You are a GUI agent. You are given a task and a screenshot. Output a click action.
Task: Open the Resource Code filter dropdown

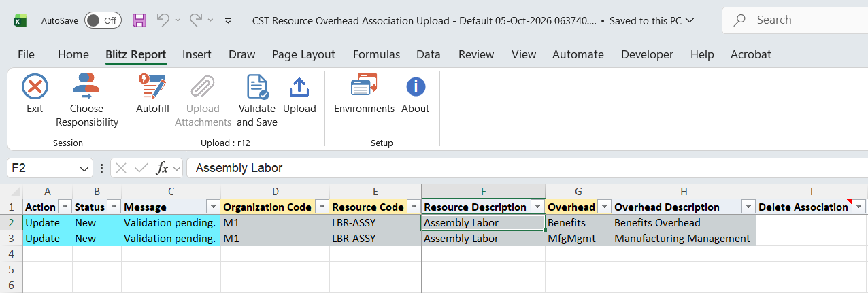coord(413,207)
